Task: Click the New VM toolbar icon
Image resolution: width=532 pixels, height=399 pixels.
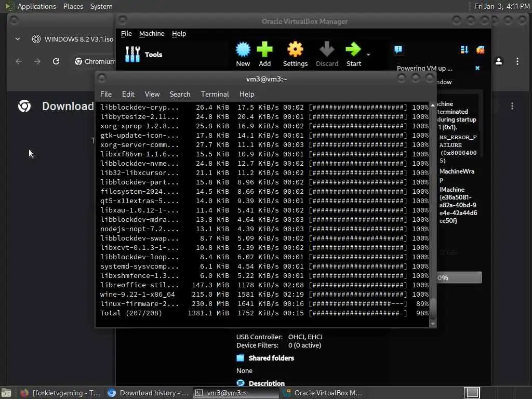Action: click(243, 54)
